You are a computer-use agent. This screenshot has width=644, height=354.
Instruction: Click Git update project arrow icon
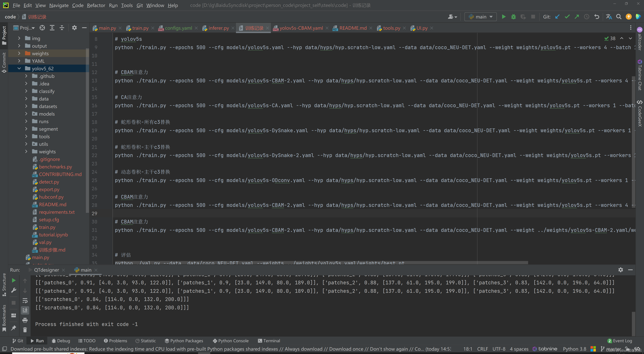(557, 17)
